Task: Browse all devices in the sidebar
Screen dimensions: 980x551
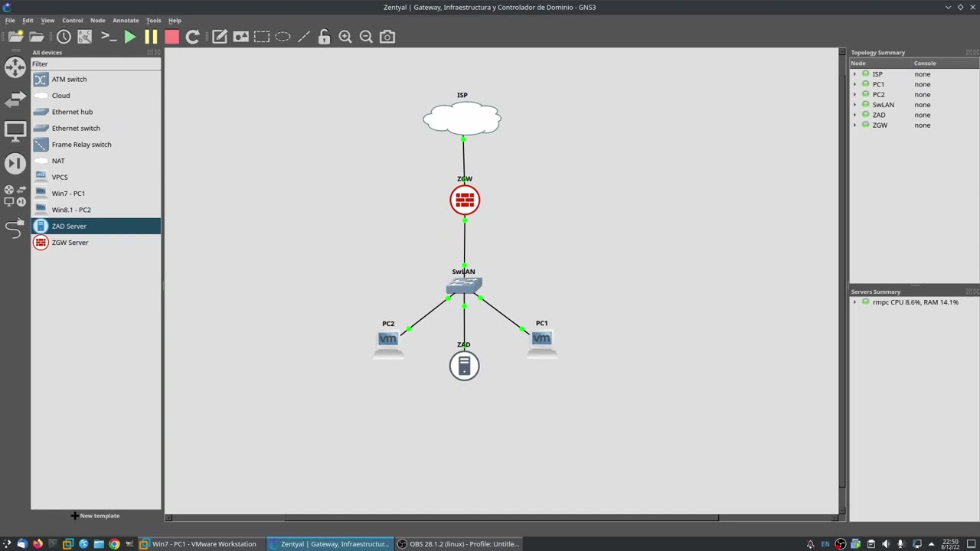Action: (15, 196)
